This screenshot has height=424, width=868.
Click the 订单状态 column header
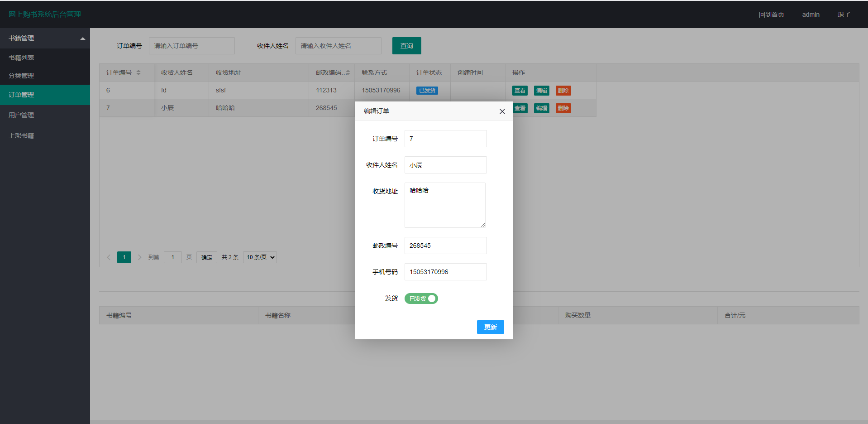point(429,72)
